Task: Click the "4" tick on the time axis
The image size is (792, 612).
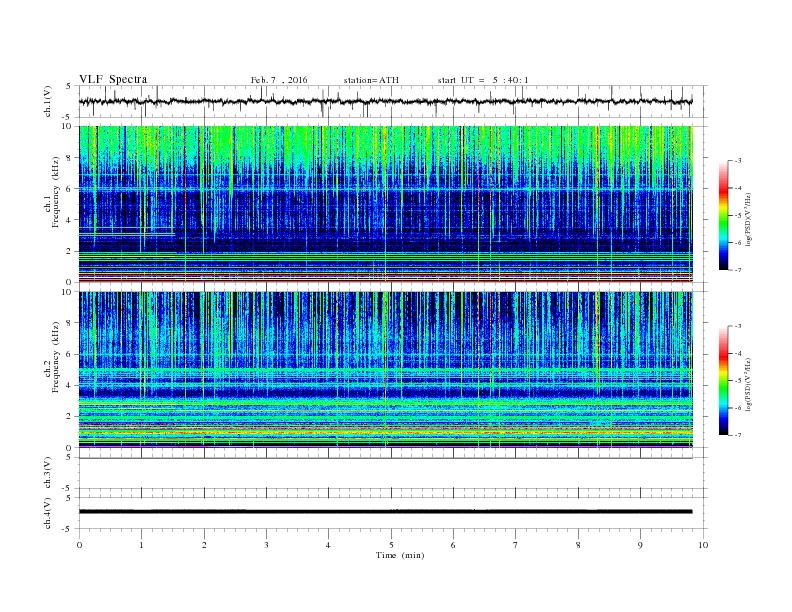Action: tap(329, 545)
